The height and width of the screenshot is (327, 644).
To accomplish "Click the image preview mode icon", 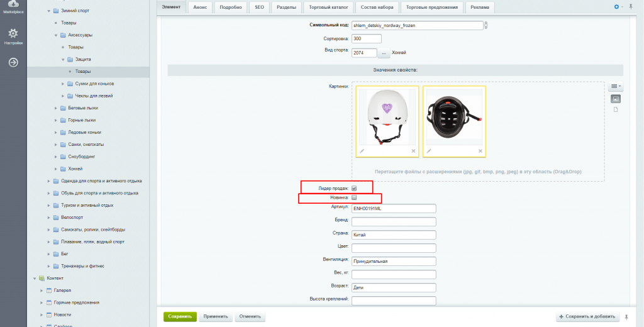I will click(616, 99).
